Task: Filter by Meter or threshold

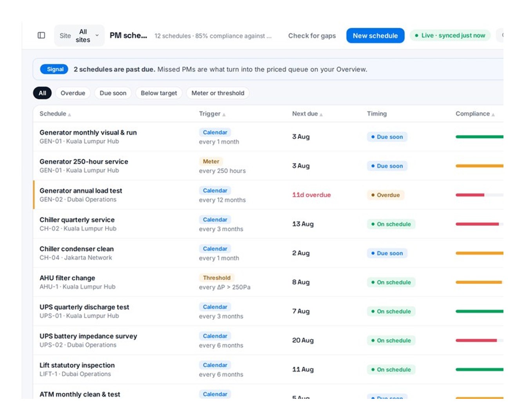Action: click(218, 93)
